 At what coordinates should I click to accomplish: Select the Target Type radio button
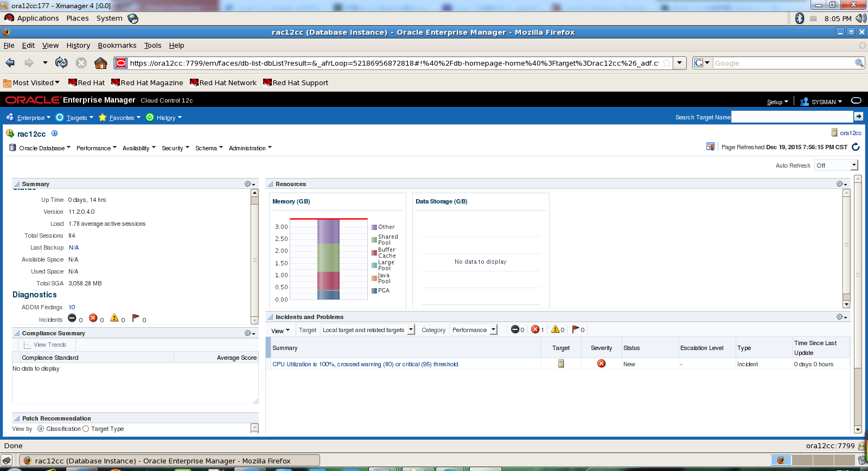coord(86,429)
